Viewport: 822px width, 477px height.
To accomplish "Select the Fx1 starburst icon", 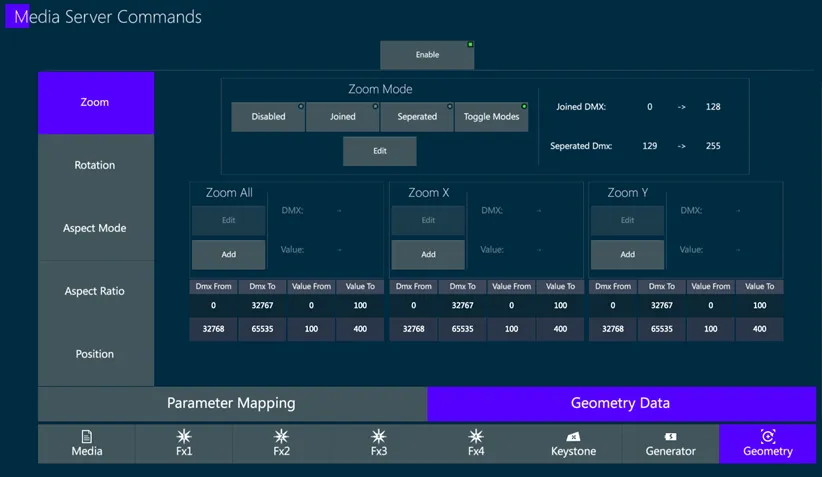I will click(x=184, y=436).
